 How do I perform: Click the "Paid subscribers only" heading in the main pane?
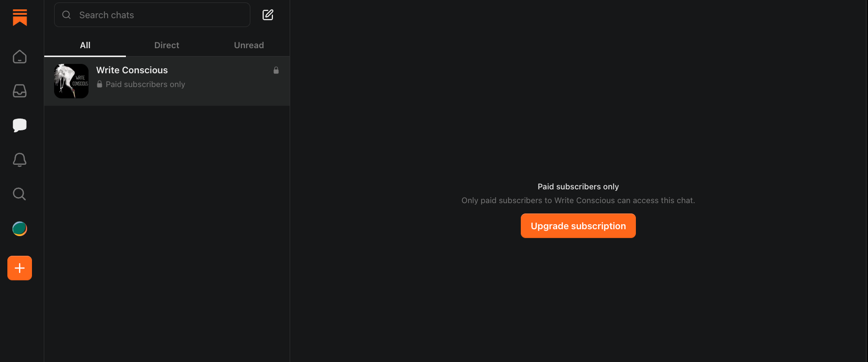pyautogui.click(x=578, y=187)
